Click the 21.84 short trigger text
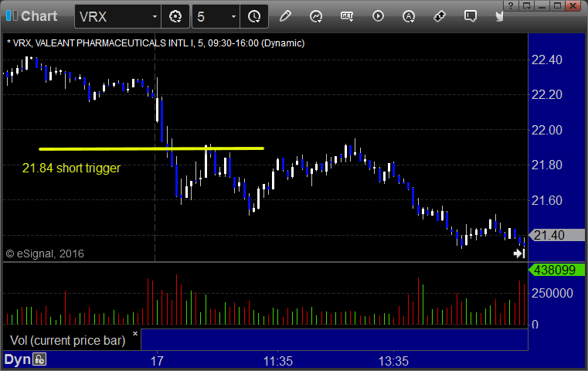This screenshot has height=371, width=588. tap(71, 168)
